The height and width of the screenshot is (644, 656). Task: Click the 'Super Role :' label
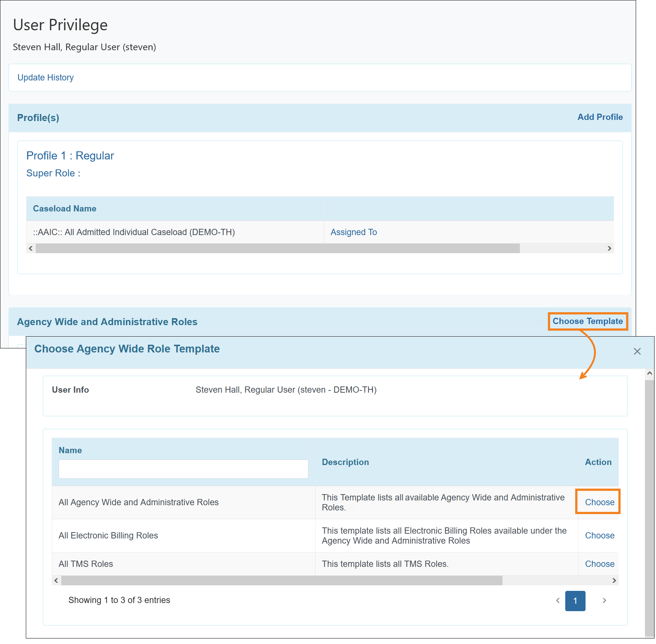click(x=53, y=173)
